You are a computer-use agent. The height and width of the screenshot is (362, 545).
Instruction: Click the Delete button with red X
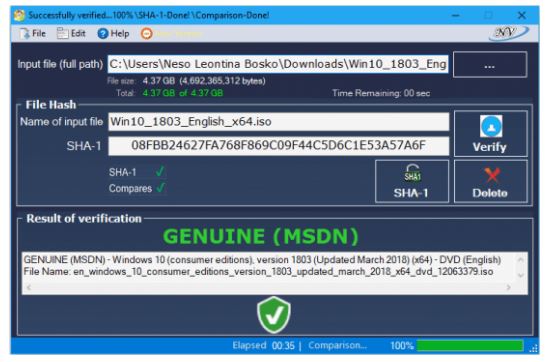[x=490, y=181]
